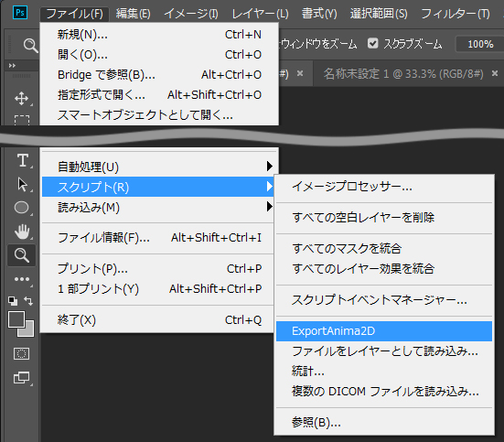Screen dimensions: 504x442
Task: Open the 選択範囲(S) menu
Action: (x=379, y=14)
